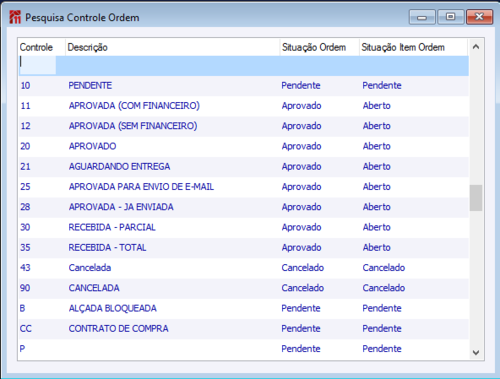This screenshot has height=379, width=500.
Task: Focus the Controle filter input cell
Action: point(37,65)
